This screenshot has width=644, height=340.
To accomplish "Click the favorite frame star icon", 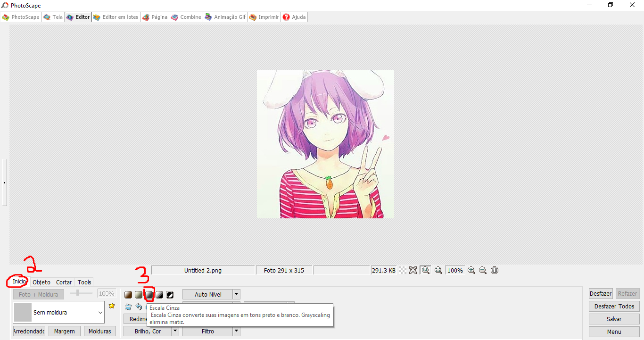I will pyautogui.click(x=112, y=306).
